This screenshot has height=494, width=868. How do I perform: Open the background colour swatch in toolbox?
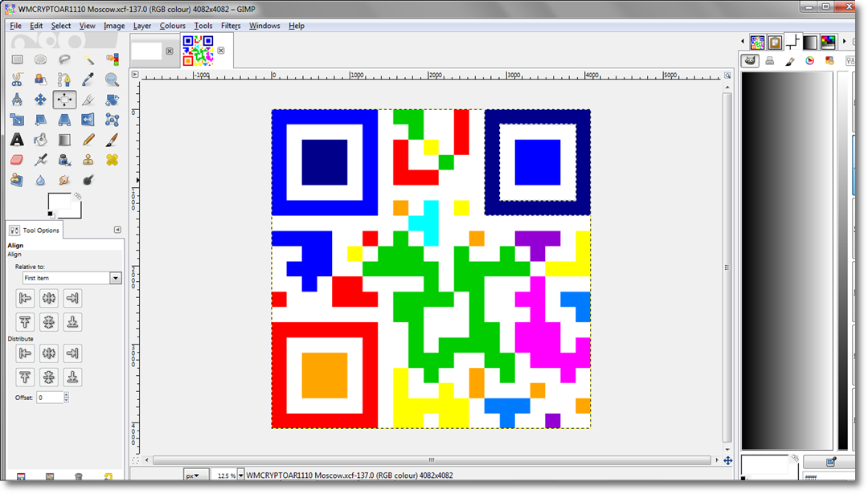76,212
